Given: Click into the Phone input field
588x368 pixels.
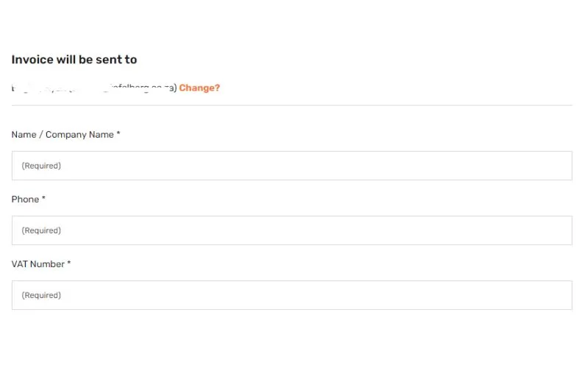Looking at the screenshot, I should [292, 230].
